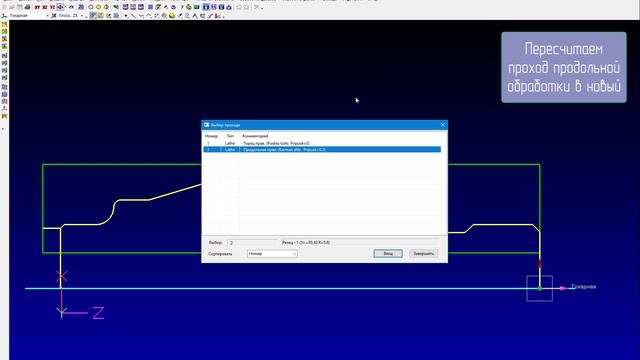This screenshot has height=360, width=640.
Task: Switch to XY view plane icon
Action: 37,7
